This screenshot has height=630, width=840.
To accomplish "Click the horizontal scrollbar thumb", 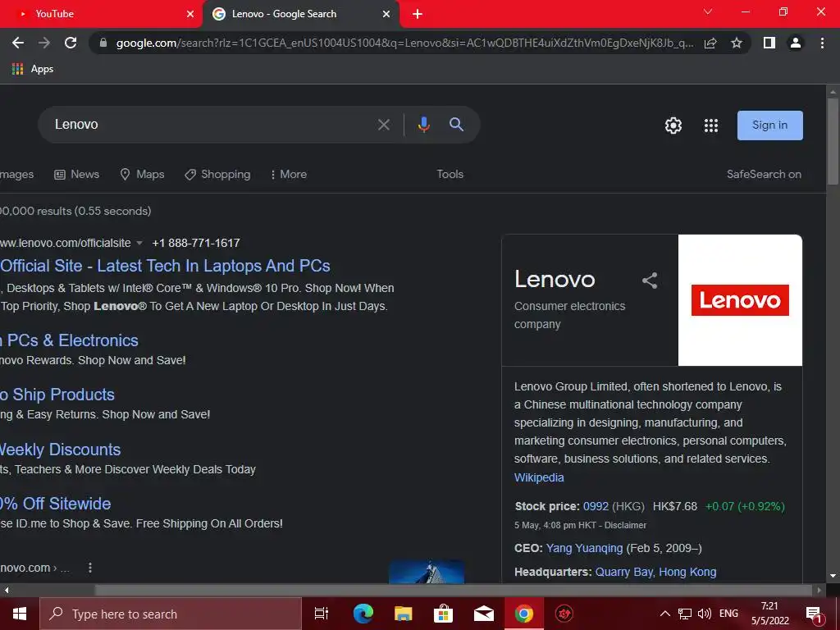I will (x=454, y=590).
